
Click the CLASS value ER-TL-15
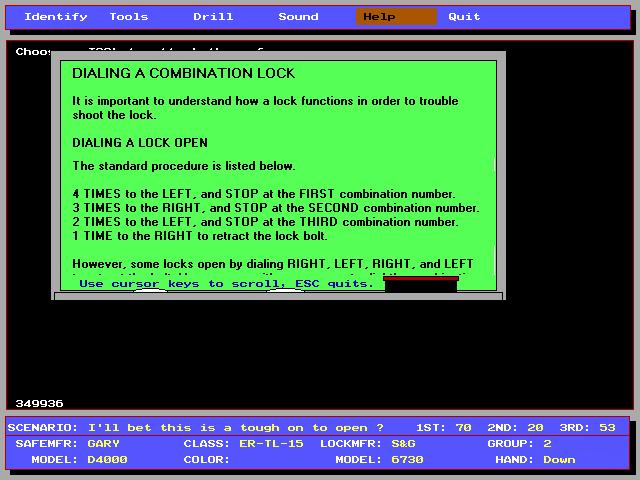click(271, 444)
